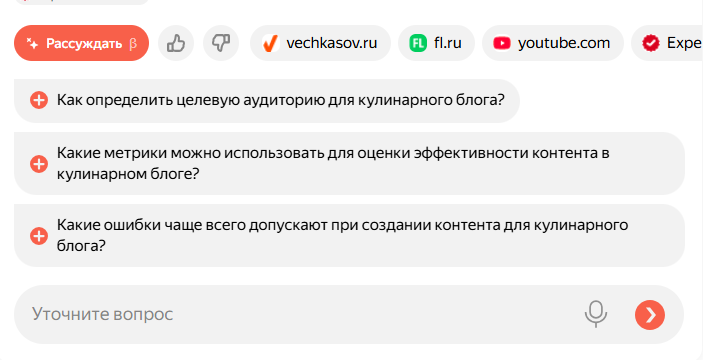
Task: Select suggestion about целевую аудиторию кулинарного блога
Action: click(x=267, y=100)
